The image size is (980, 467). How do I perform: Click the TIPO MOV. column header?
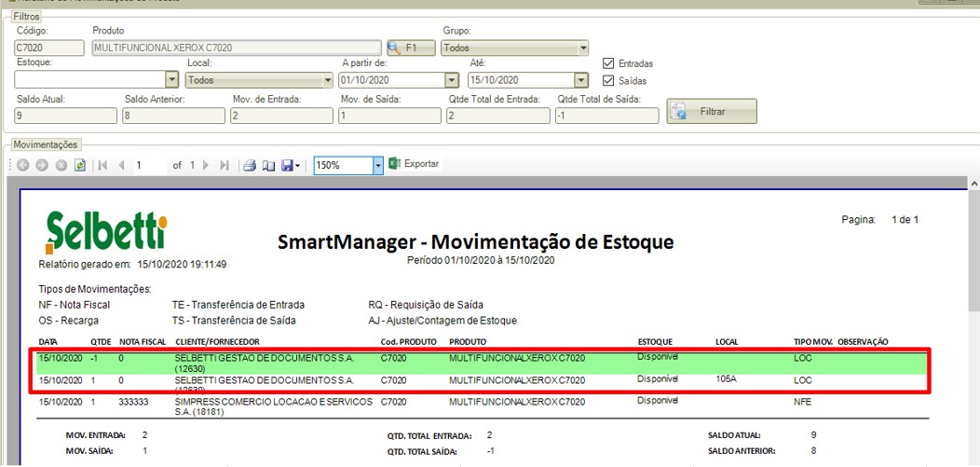pyautogui.click(x=811, y=342)
